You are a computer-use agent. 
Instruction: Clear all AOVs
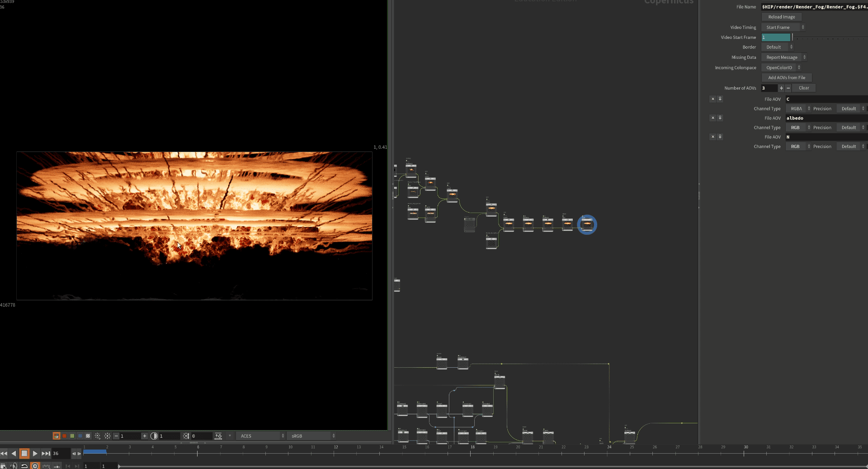pyautogui.click(x=804, y=88)
